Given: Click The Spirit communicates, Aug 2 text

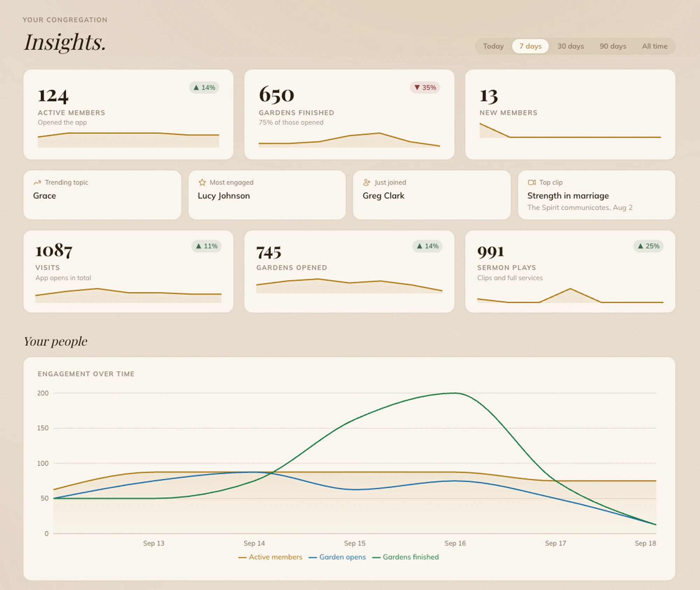Looking at the screenshot, I should [x=580, y=208].
